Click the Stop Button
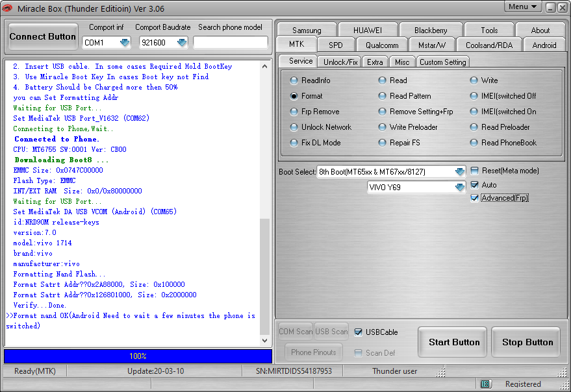 [527, 342]
